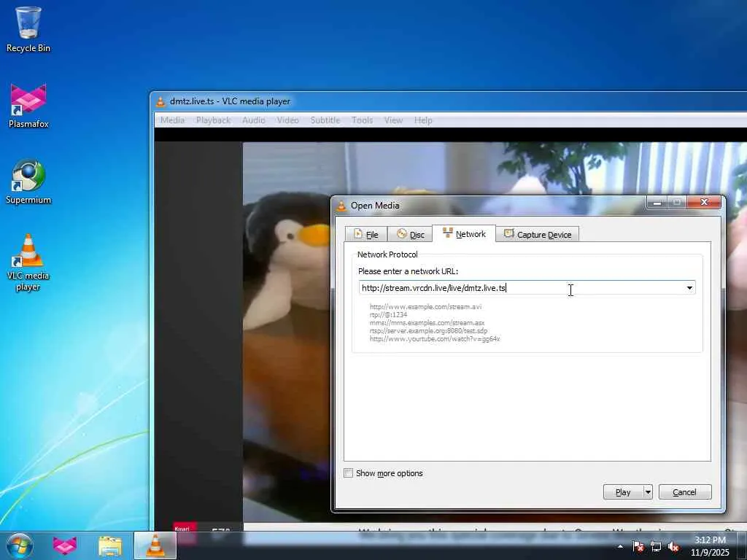The image size is (747, 560).
Task: Expand the Play button dropdown arrow
Action: pos(648,492)
